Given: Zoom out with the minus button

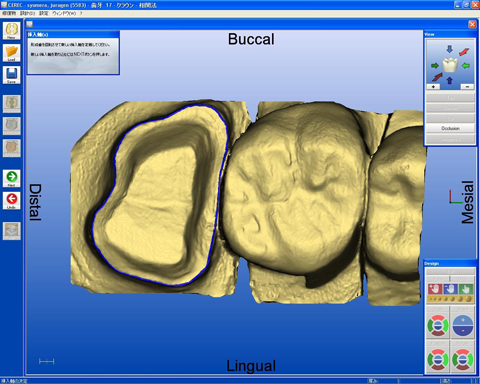Looking at the screenshot, I should coord(467,87).
